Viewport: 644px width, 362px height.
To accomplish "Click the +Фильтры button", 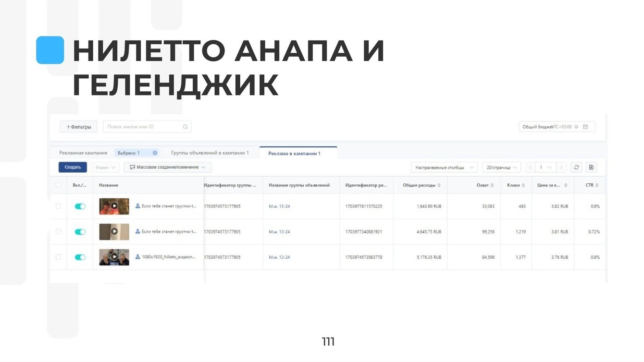I will [79, 127].
